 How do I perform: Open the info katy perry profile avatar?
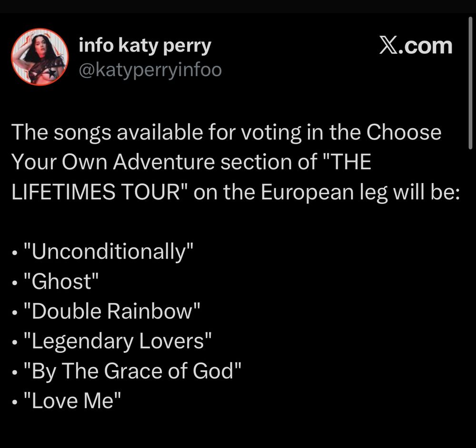pyautogui.click(x=40, y=57)
